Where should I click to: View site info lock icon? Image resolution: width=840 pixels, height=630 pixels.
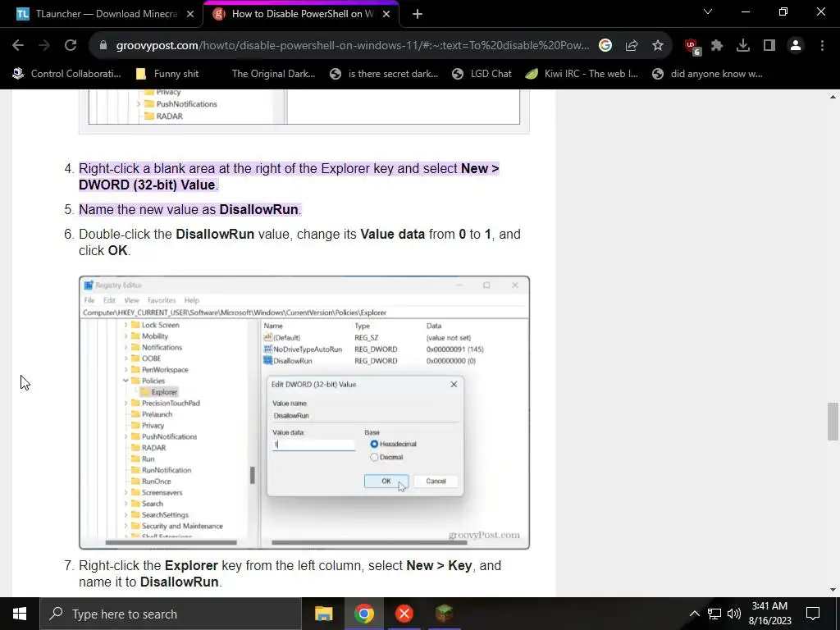point(103,46)
